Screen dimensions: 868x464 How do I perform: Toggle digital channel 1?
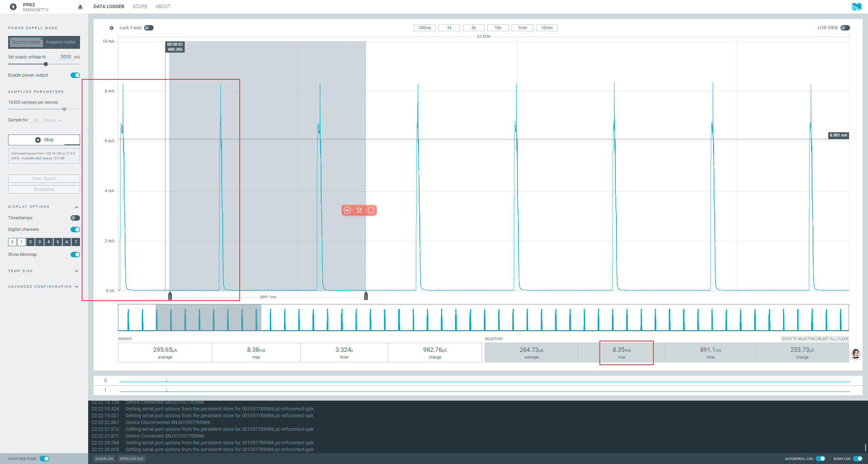click(x=21, y=242)
